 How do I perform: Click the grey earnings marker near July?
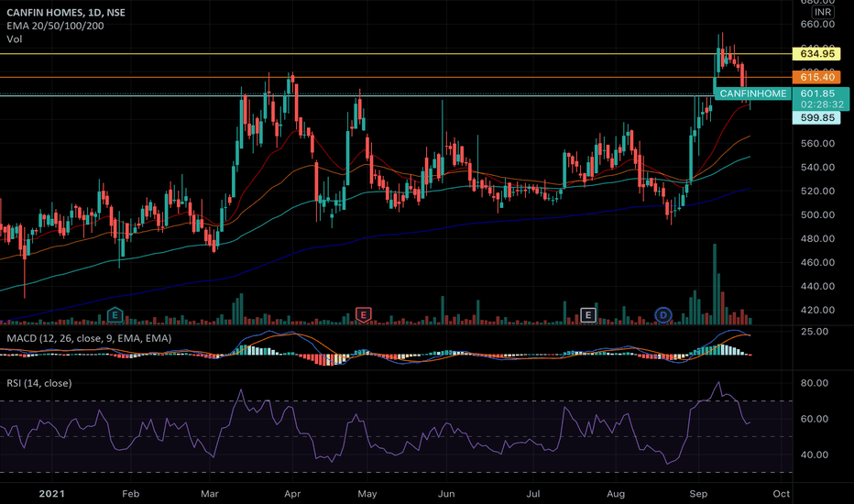pos(587,315)
